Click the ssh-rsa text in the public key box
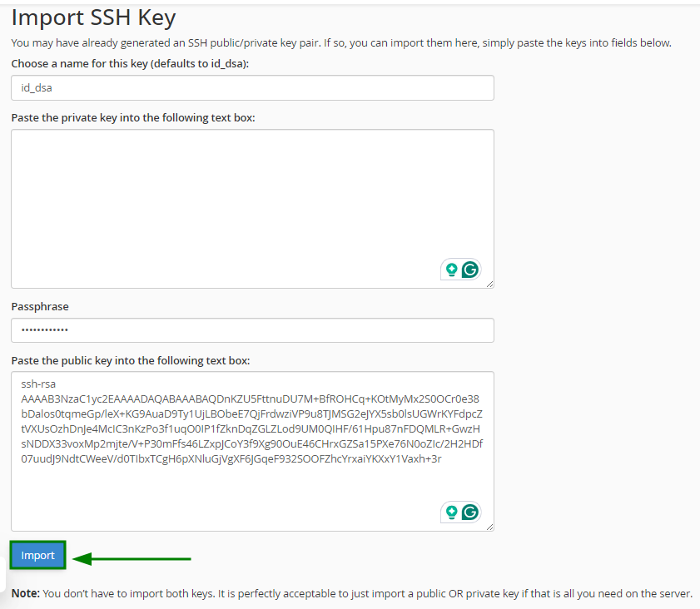This screenshot has width=700, height=609. coord(38,383)
